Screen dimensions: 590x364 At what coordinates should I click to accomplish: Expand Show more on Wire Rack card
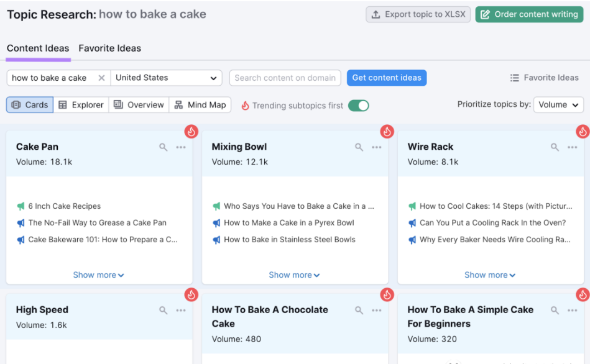[489, 275]
